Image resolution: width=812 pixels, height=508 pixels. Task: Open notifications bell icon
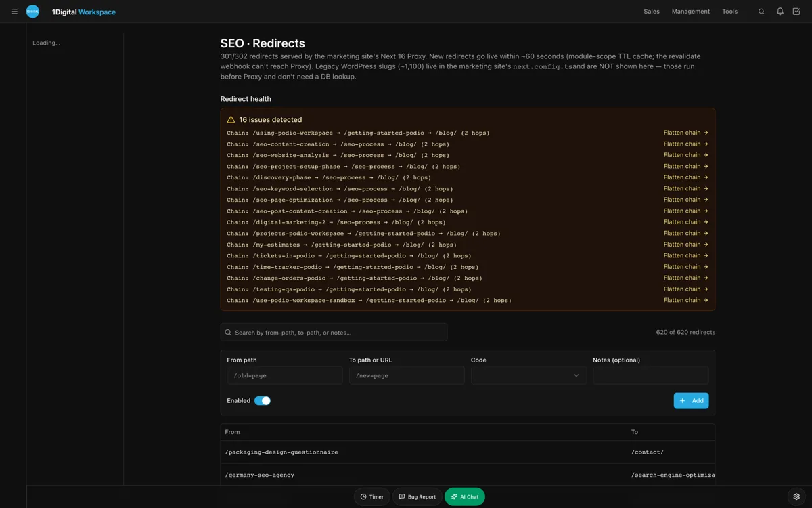[780, 12]
